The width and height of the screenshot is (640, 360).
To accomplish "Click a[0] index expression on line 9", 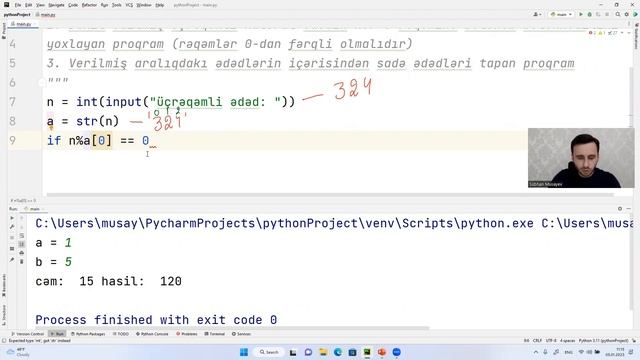I will (x=97, y=140).
